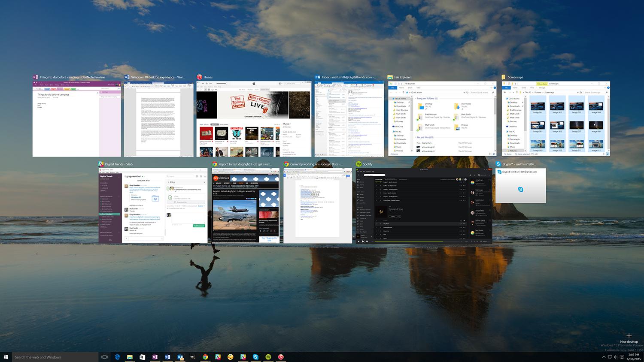Image resolution: width=644 pixels, height=362 pixels.
Task: Switch to the Digital Trends Slack window
Action: tap(153, 206)
